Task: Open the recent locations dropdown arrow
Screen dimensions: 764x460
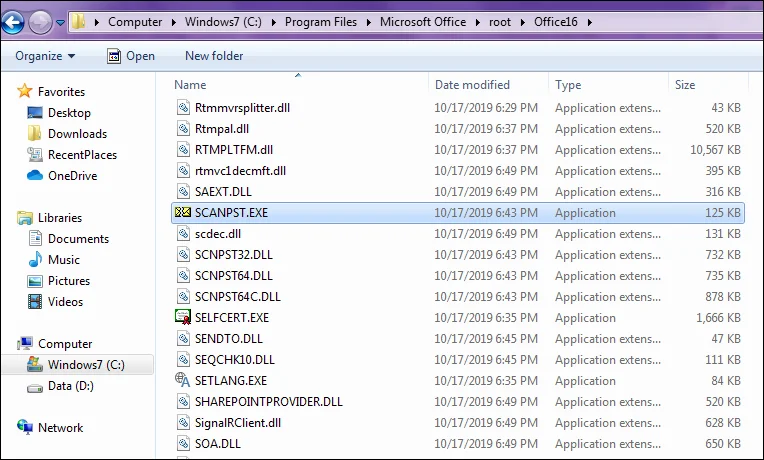Action: (x=60, y=22)
